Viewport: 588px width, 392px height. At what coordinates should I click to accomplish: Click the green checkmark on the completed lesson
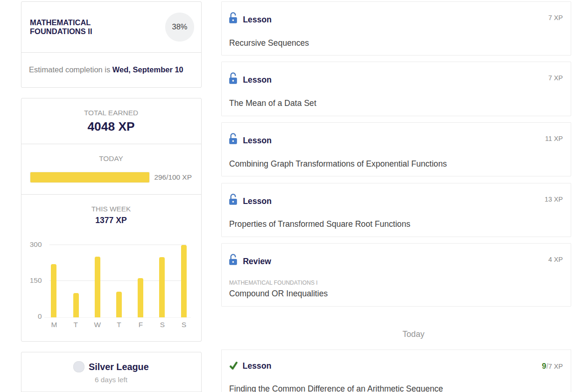pos(233,366)
